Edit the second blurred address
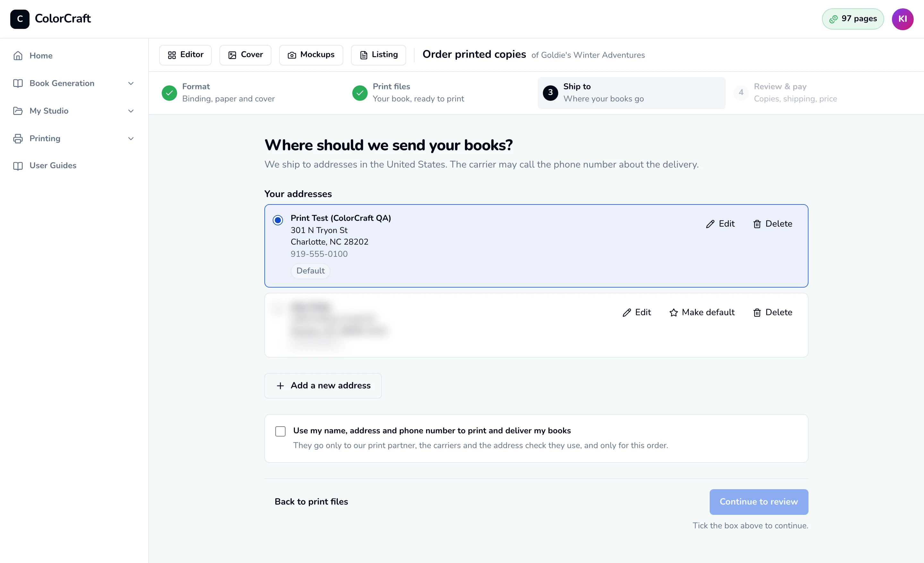 click(x=637, y=312)
